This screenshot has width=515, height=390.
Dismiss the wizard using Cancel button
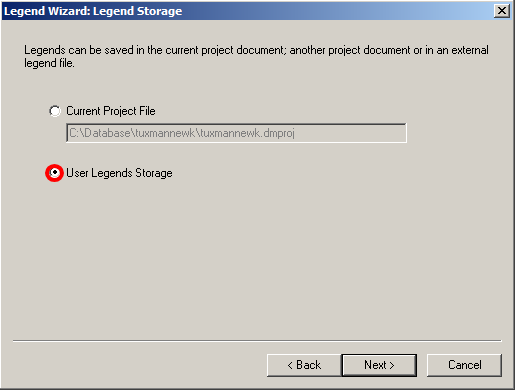464,365
